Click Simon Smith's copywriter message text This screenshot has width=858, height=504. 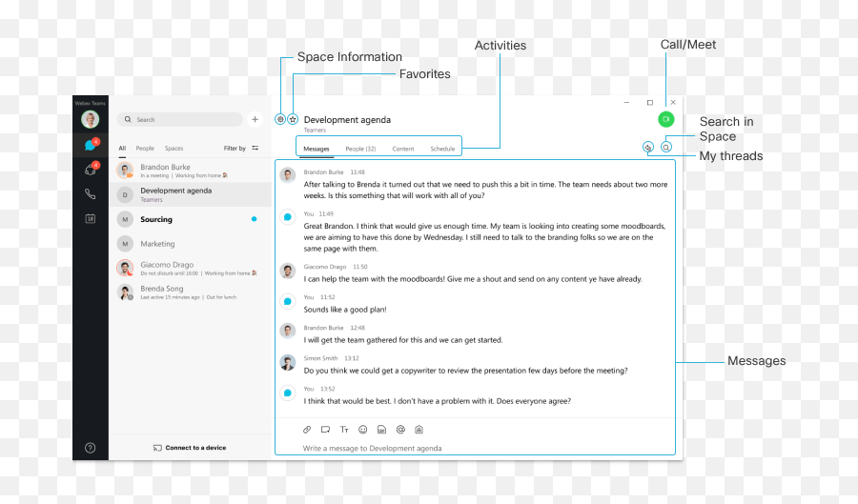[465, 371]
